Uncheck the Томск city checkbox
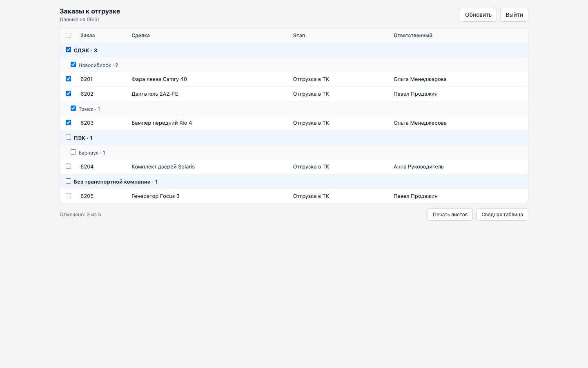This screenshot has height=368, width=588. pyautogui.click(x=73, y=108)
